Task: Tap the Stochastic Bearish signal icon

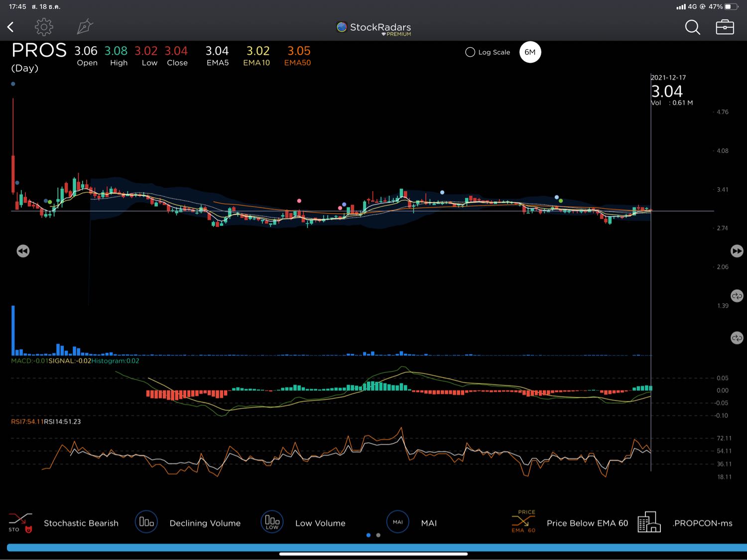Action: pyautogui.click(x=20, y=523)
